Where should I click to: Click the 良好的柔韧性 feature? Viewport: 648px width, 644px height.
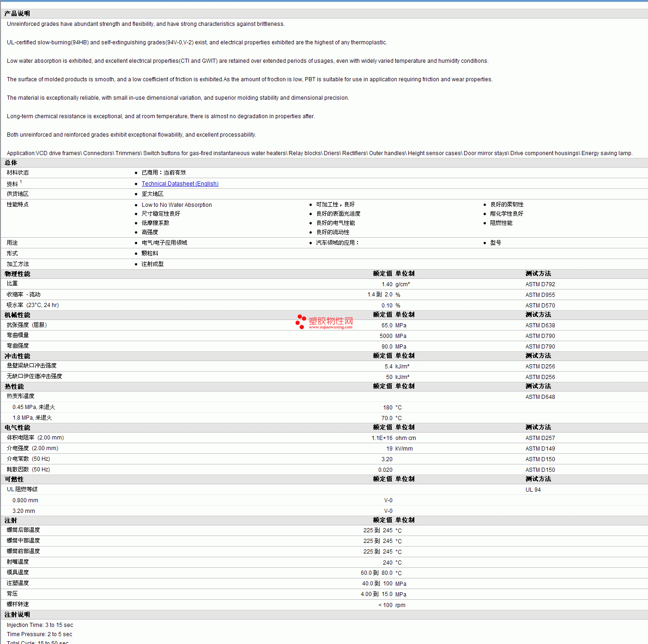point(507,205)
